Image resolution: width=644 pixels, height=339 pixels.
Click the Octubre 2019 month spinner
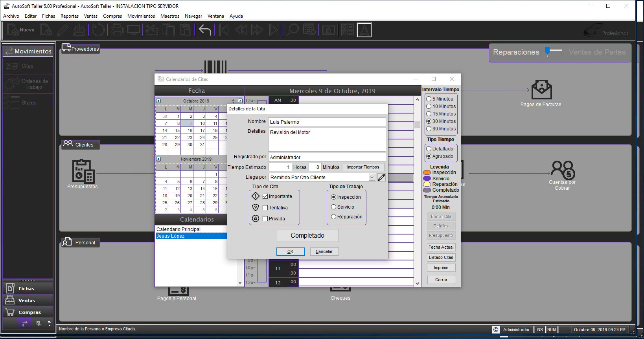point(233,101)
